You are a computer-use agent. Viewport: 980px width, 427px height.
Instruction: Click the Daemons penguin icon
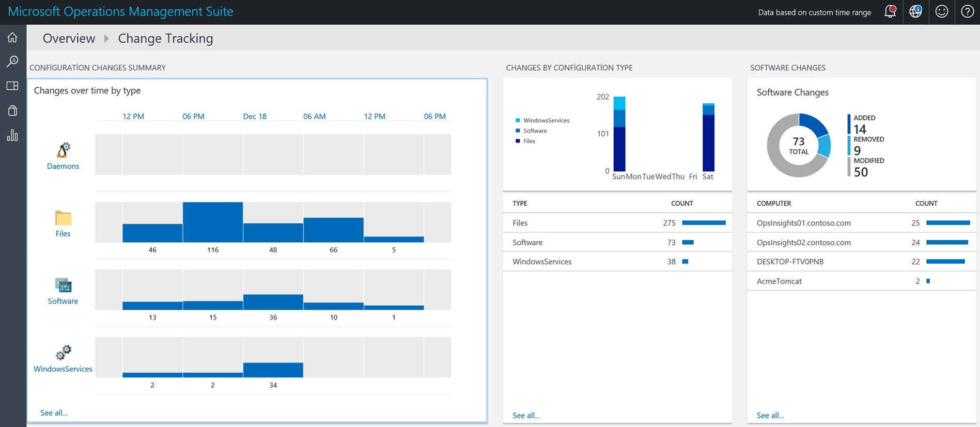pyautogui.click(x=63, y=150)
